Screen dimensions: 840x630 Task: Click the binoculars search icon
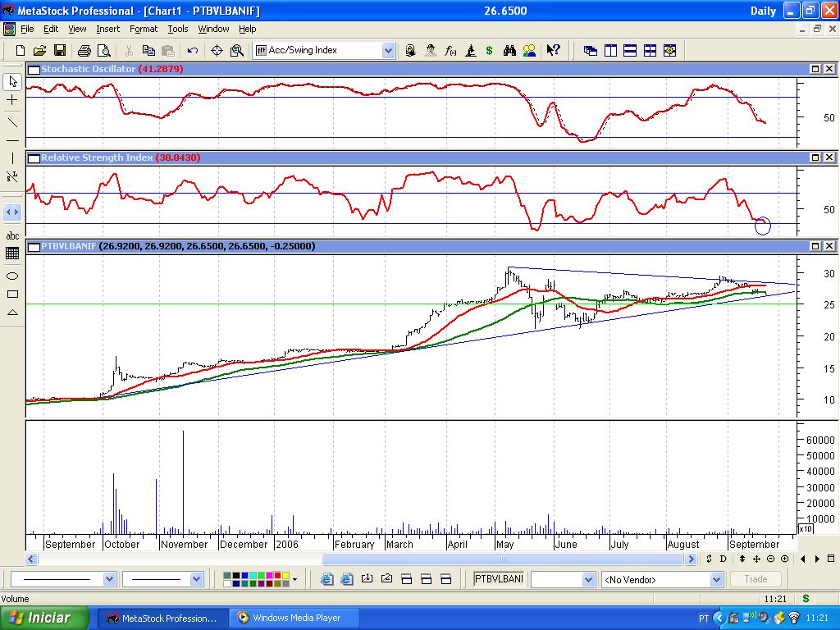tap(509, 50)
